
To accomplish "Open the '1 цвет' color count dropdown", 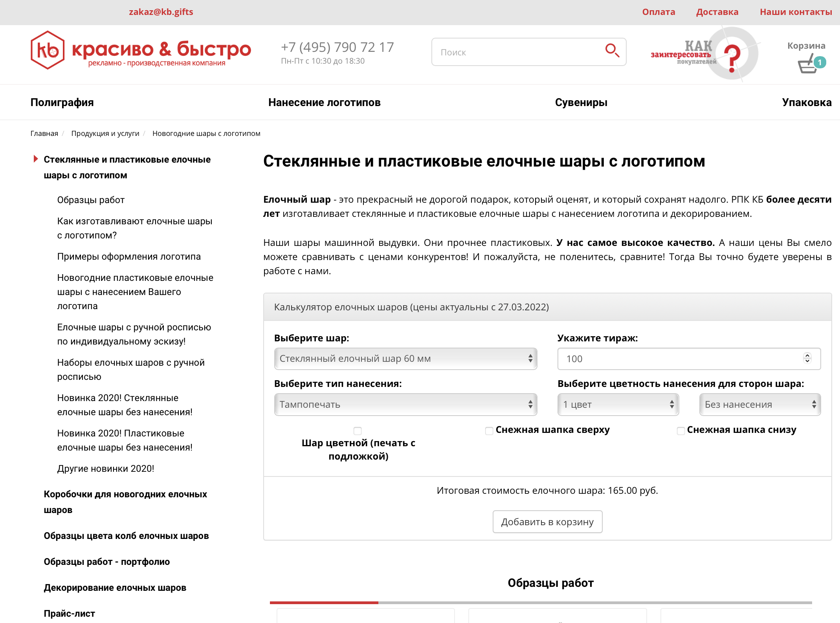I will (x=618, y=405).
